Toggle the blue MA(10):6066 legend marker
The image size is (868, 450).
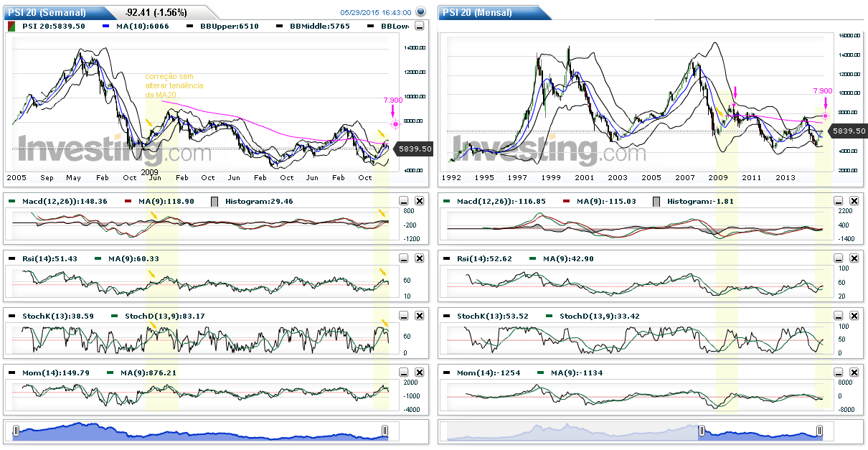point(107,26)
